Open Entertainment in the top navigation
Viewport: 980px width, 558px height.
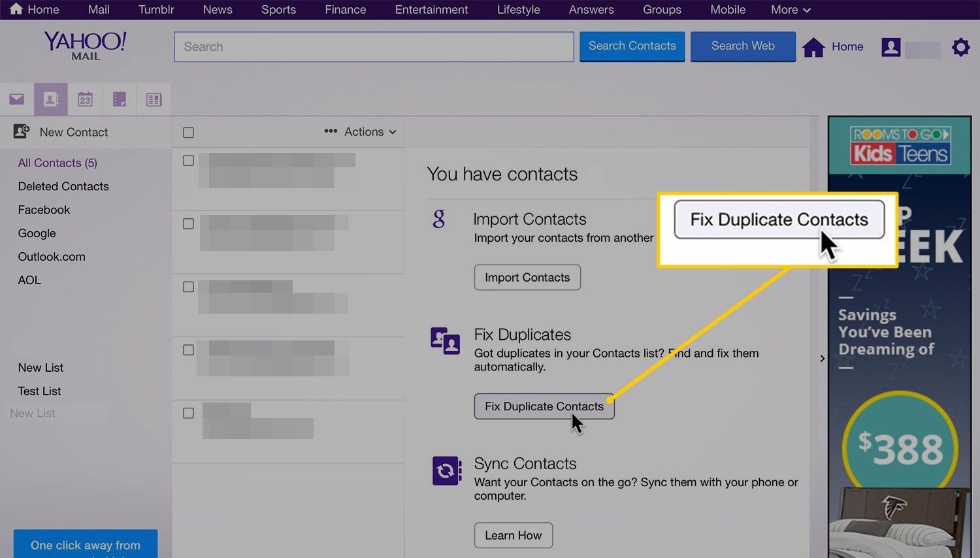(431, 10)
